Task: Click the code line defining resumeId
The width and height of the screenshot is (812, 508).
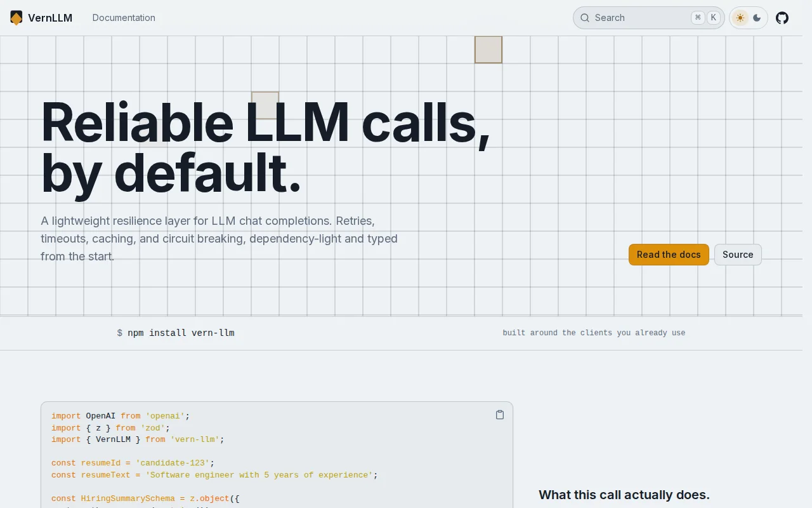Action: click(x=133, y=463)
